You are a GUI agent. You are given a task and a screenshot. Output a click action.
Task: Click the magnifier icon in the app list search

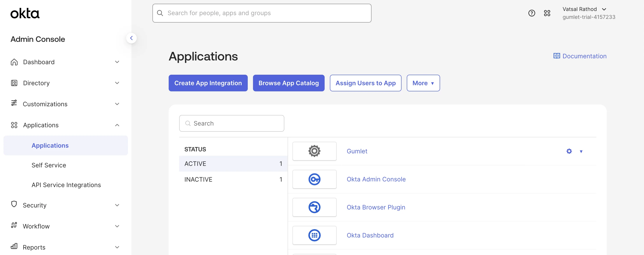pyautogui.click(x=188, y=123)
